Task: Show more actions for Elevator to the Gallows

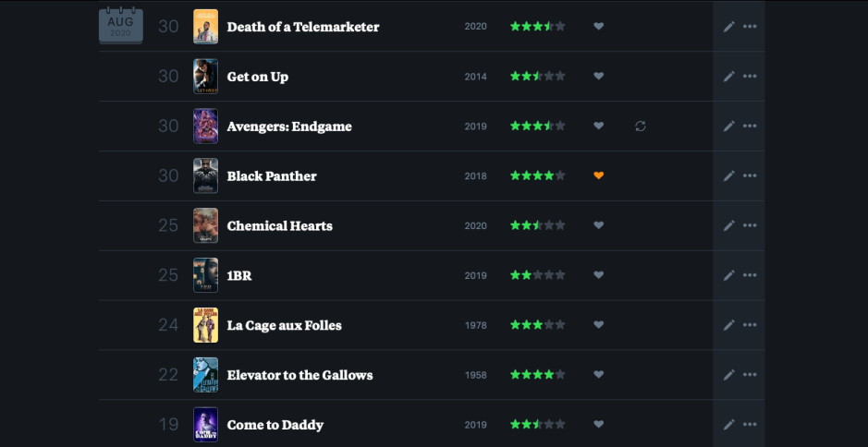Action: (750, 375)
